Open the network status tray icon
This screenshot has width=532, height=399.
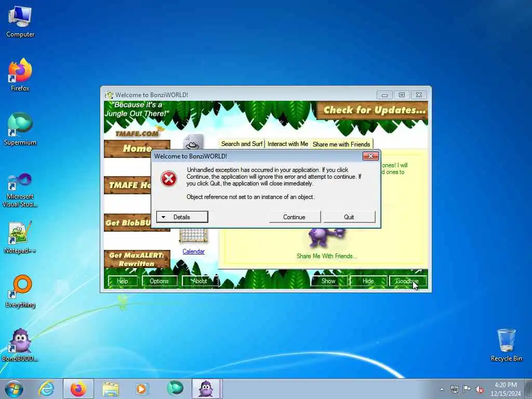[454, 389]
